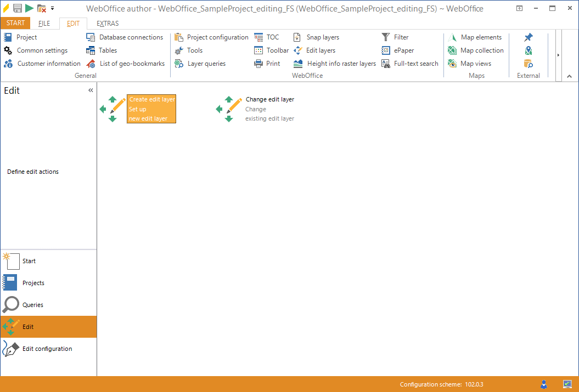Viewport: 579px width, 392px height.
Task: Switch to the EDIT tab
Action: 73,23
